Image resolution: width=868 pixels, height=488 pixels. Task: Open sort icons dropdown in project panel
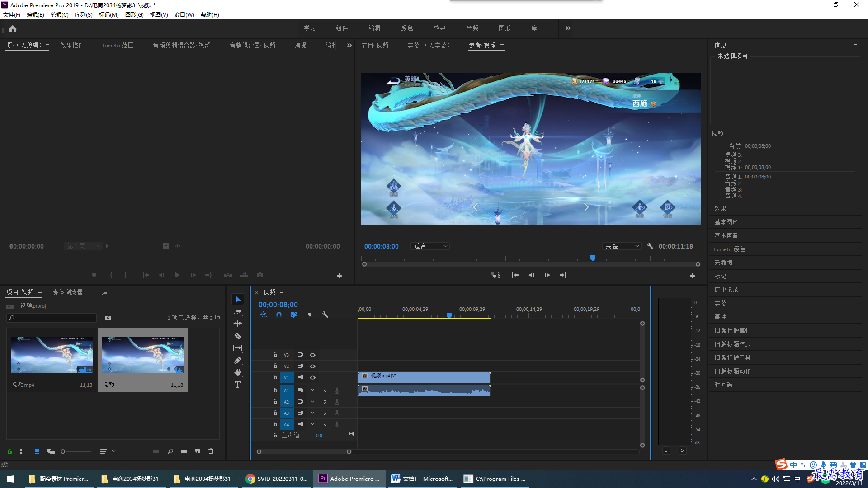(108, 451)
